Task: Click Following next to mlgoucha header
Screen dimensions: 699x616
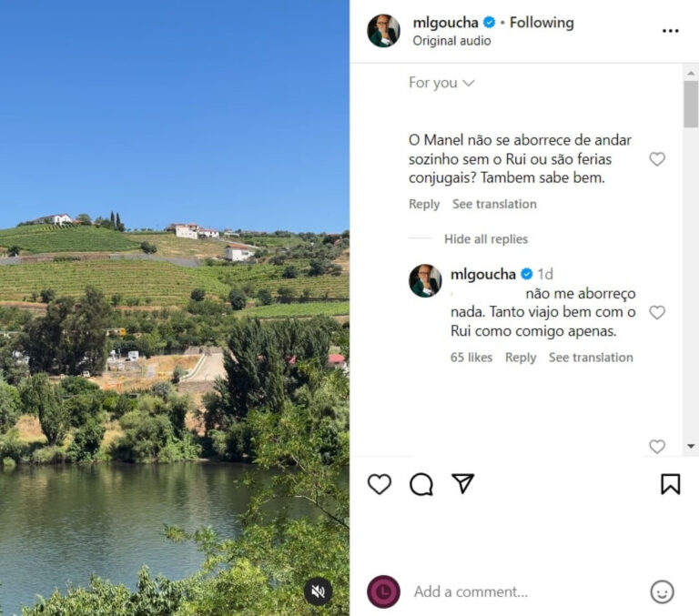Action: click(542, 23)
